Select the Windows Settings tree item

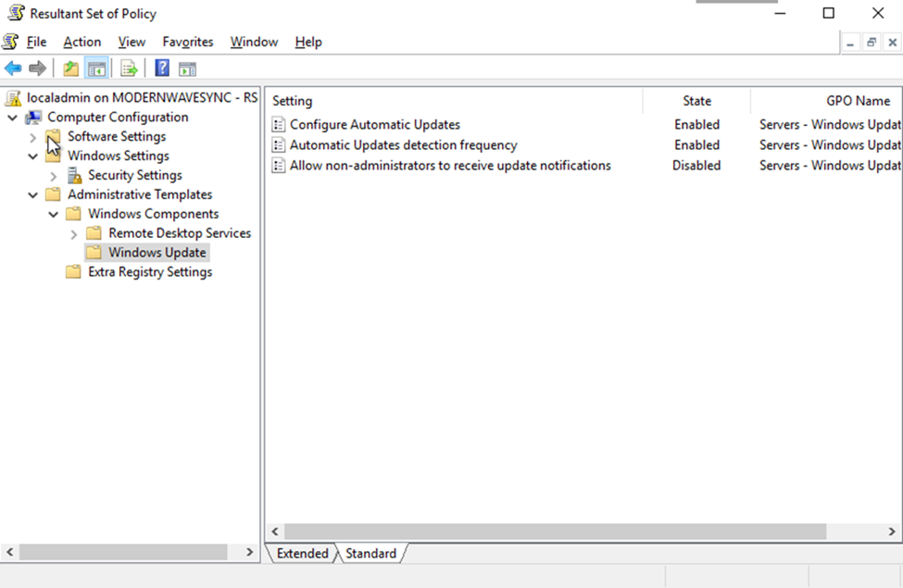point(119,156)
